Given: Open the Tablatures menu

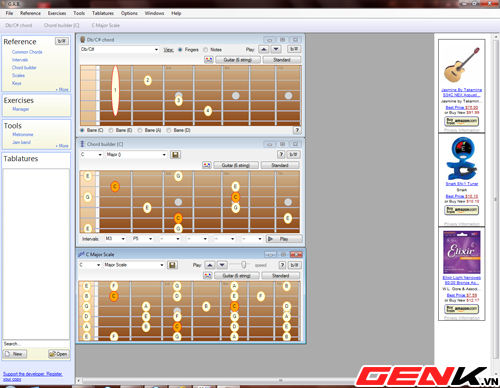Looking at the screenshot, I should coord(103,13).
